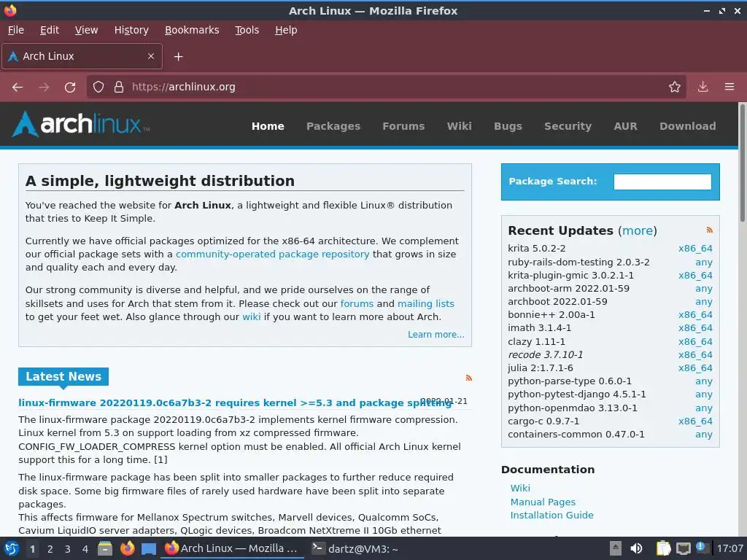Click julia 2:1.7.1-6 package entry
Image resolution: width=747 pixels, height=560 pixels.
tap(541, 368)
